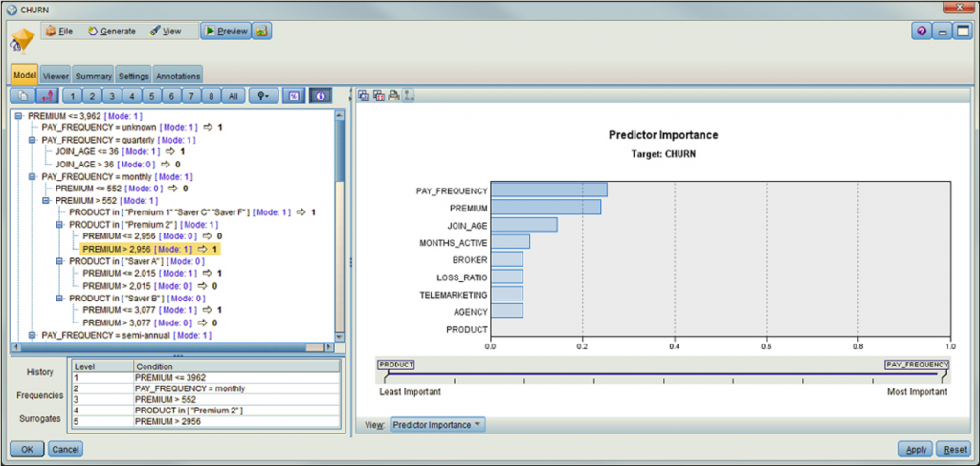Image resolution: width=980 pixels, height=466 pixels.
Task: Select the Model tab
Action: (x=25, y=75)
